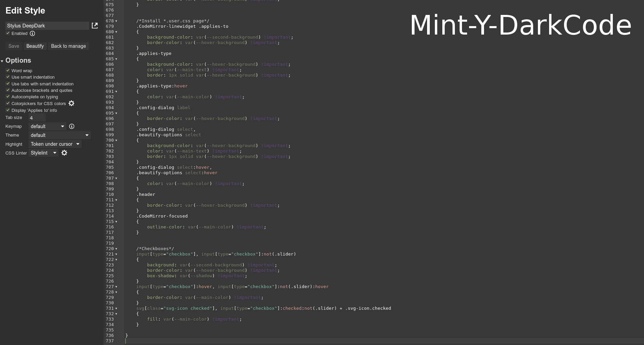Fold code block at line 720

(116, 249)
